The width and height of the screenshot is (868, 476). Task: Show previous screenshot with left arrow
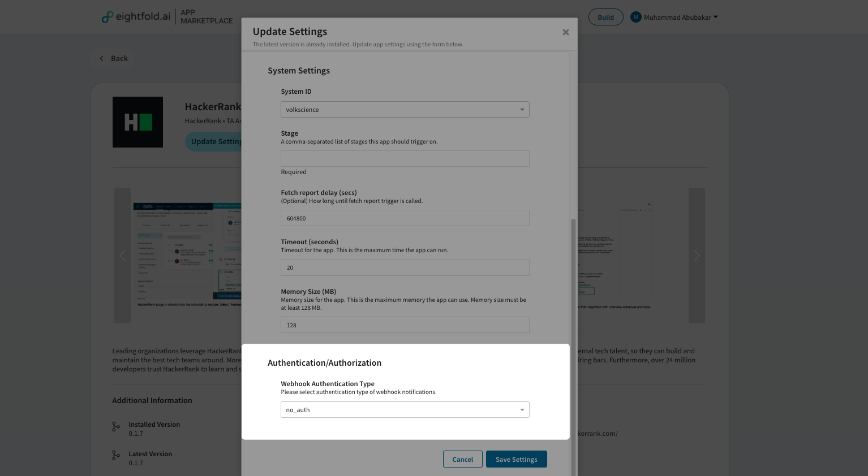[x=122, y=256]
